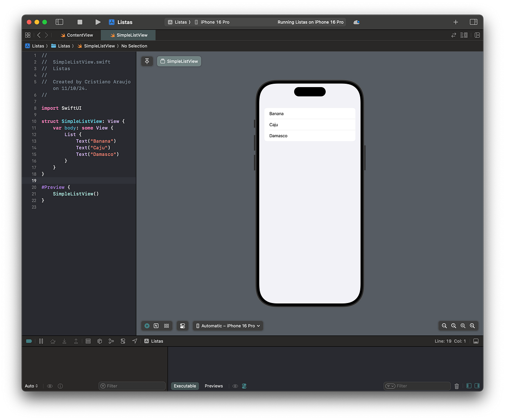Enable selectable mode in the preview canvas
Viewport: 505px width, 420px height.
156,325
